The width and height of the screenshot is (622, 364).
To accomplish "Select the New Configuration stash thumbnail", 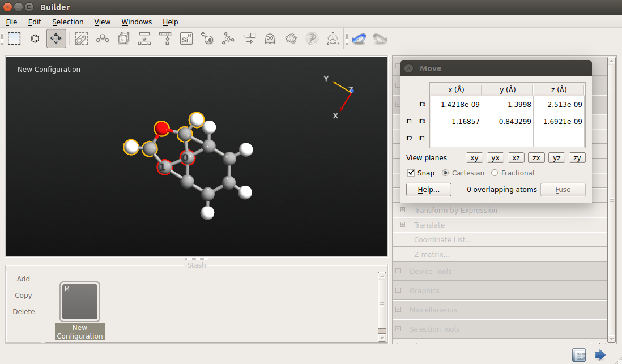I will point(80,302).
